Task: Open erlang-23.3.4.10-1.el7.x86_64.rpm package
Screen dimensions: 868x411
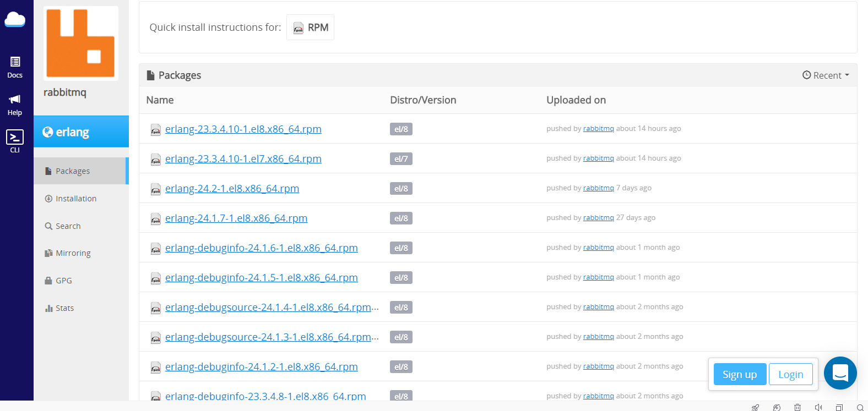Action: pos(243,158)
